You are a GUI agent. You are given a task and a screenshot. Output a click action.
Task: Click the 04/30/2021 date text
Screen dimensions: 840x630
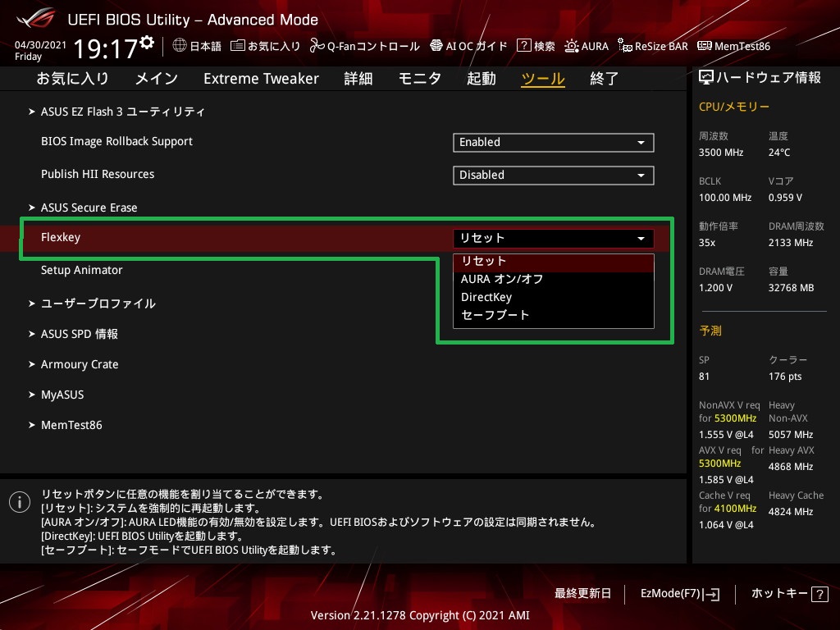click(x=40, y=45)
